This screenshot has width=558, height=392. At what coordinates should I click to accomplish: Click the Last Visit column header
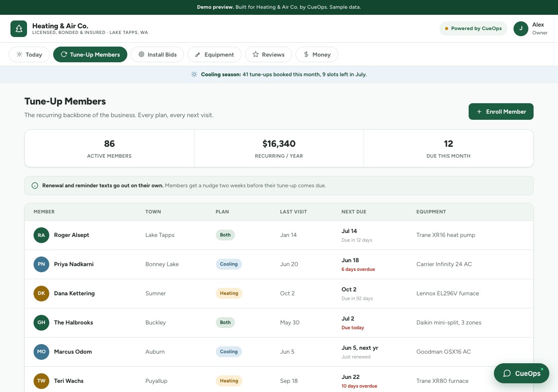[293, 212]
